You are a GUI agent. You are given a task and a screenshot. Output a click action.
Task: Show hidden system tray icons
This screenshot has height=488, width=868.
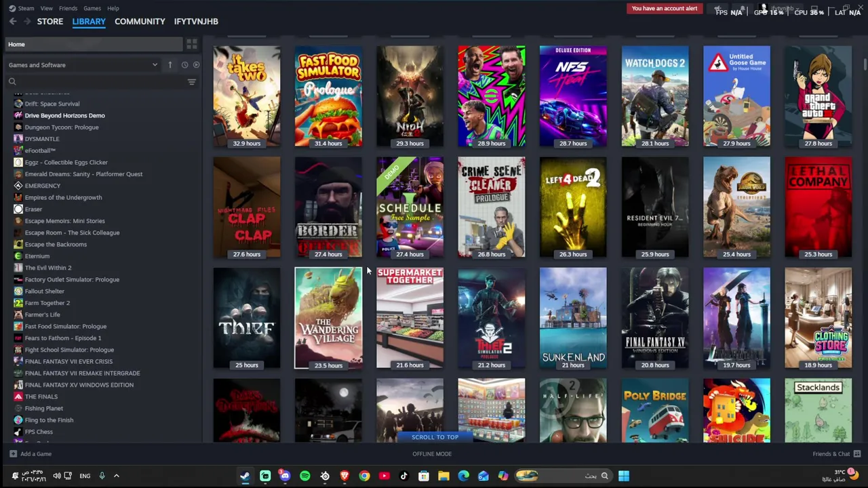(116, 476)
